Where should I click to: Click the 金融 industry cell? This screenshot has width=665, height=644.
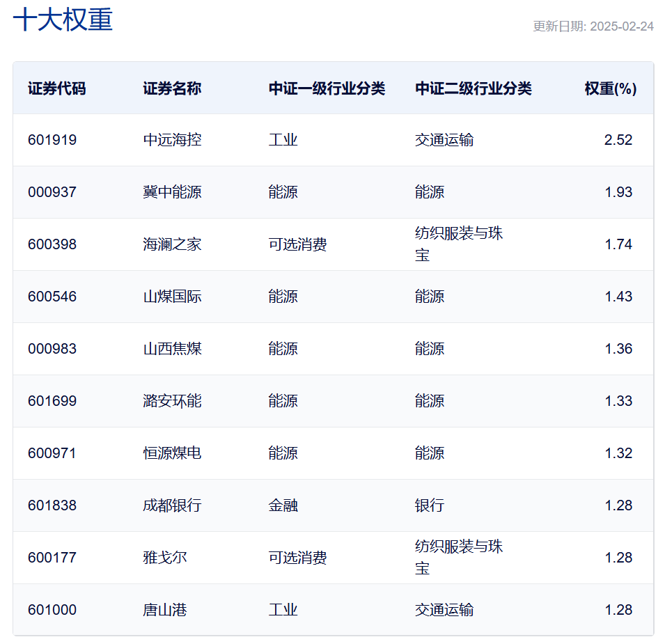(283, 505)
